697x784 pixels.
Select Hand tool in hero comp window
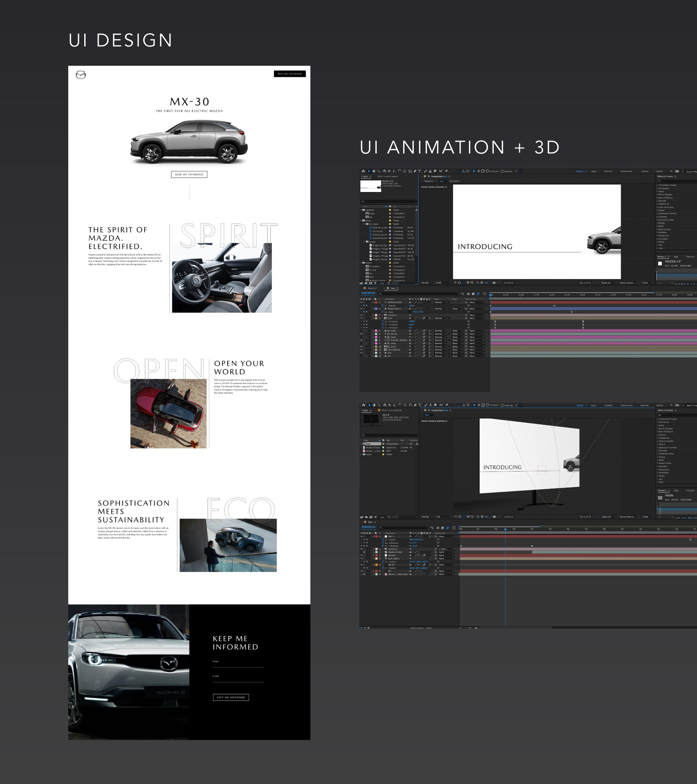(x=374, y=171)
